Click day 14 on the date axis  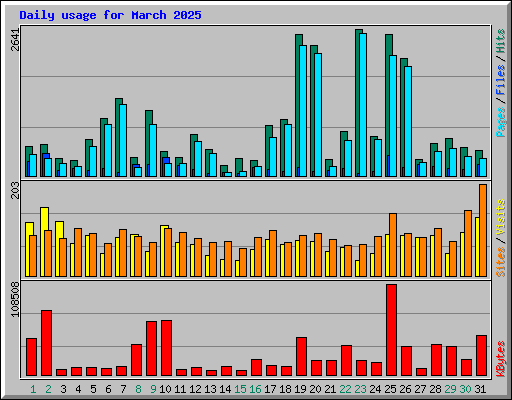pyautogui.click(x=225, y=389)
